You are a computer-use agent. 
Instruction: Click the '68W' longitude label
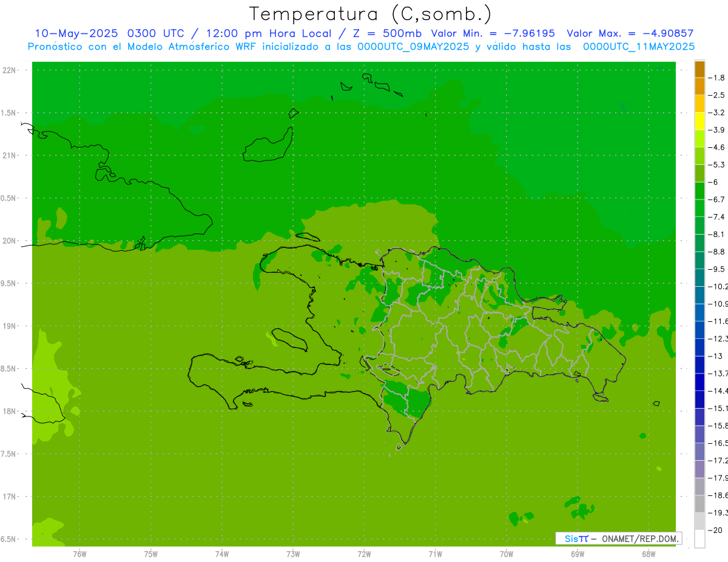tap(649, 554)
